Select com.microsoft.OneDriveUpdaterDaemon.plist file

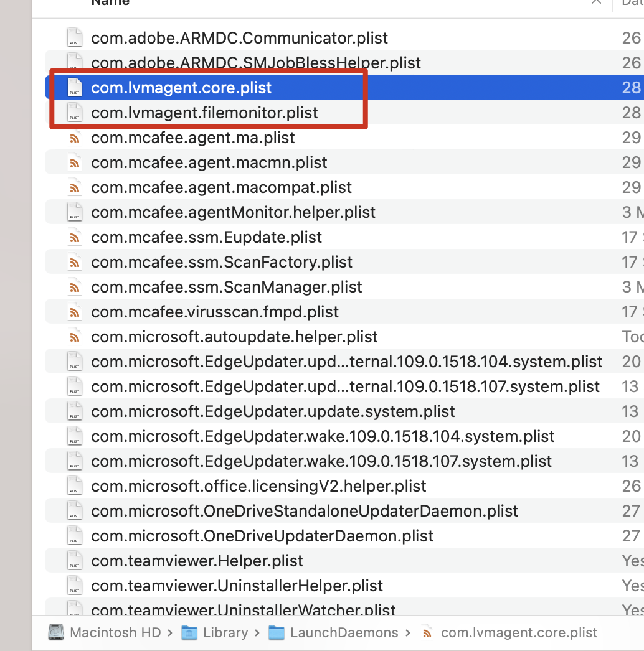pos(262,536)
